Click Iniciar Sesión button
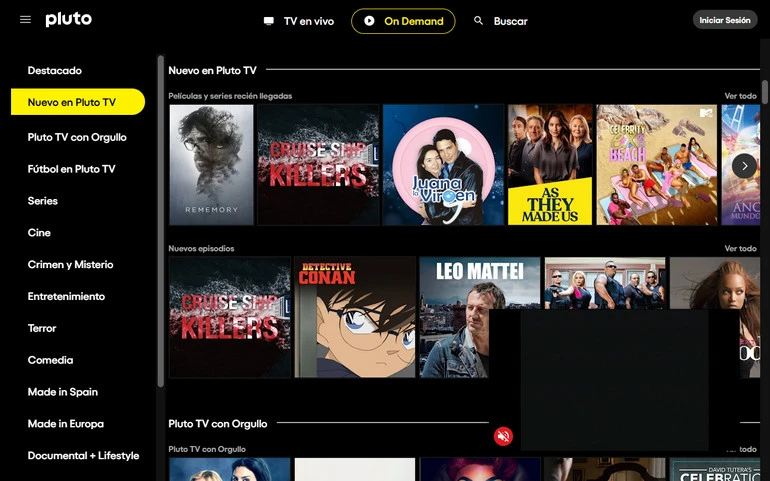 725,20
